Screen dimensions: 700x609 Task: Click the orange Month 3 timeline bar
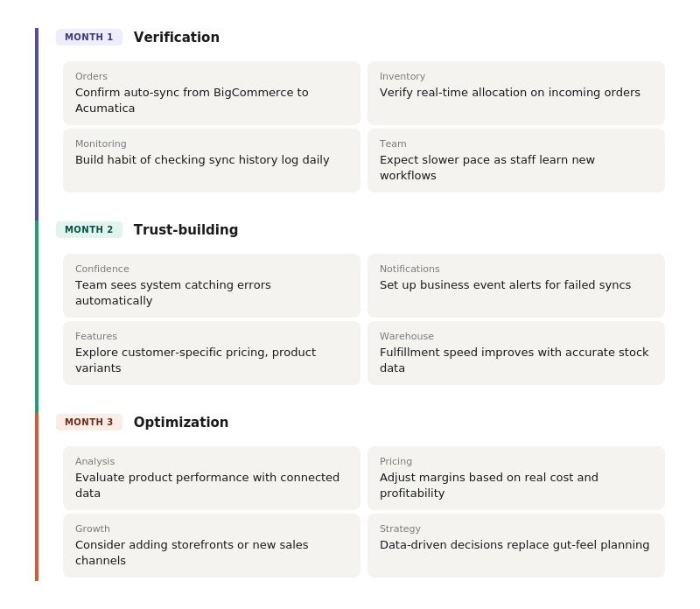point(37,497)
